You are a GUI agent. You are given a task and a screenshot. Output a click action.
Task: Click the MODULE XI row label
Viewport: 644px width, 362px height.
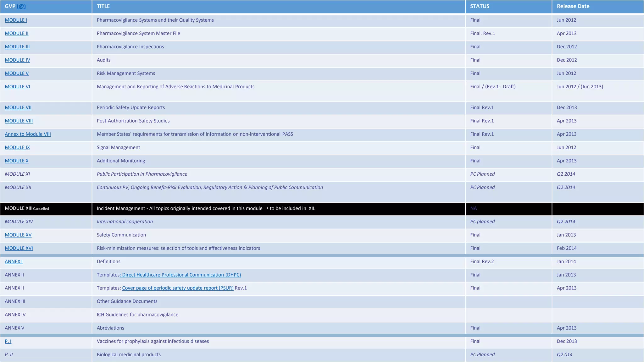[x=17, y=174]
